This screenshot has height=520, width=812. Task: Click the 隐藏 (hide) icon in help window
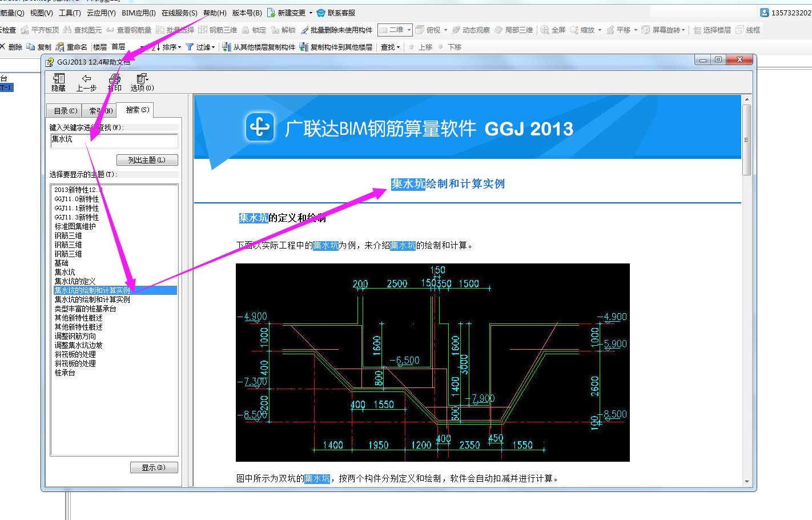tap(58, 78)
